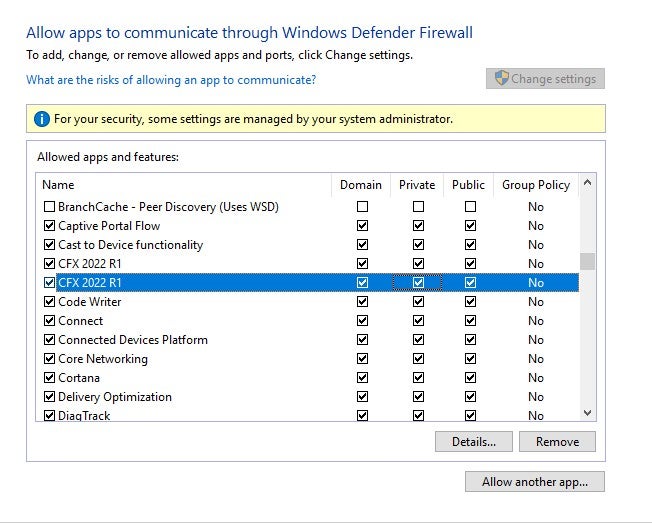Uncheck Domain for Captive Portal Flow
Viewport: 652px width, 523px height.
click(363, 226)
